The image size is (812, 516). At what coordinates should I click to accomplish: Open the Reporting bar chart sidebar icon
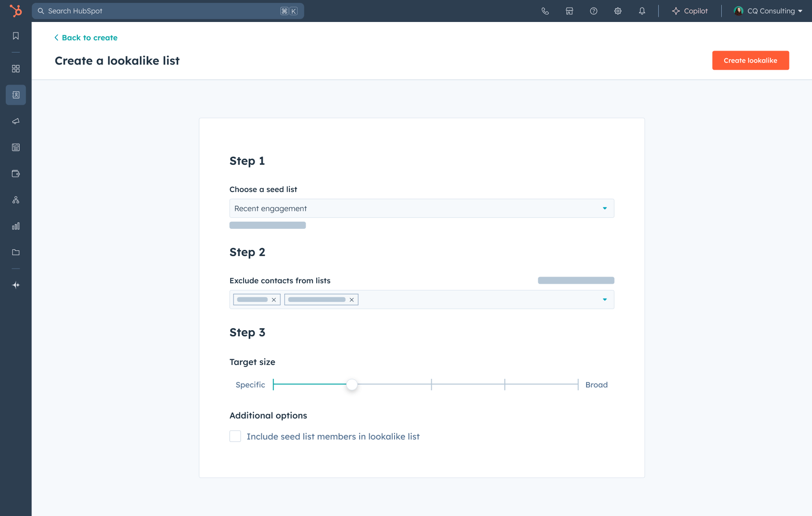[16, 226]
